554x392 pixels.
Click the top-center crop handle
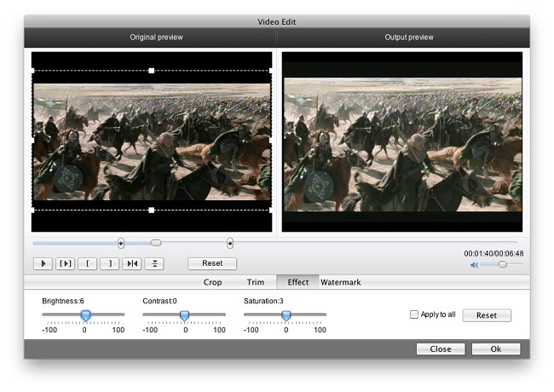coord(152,71)
